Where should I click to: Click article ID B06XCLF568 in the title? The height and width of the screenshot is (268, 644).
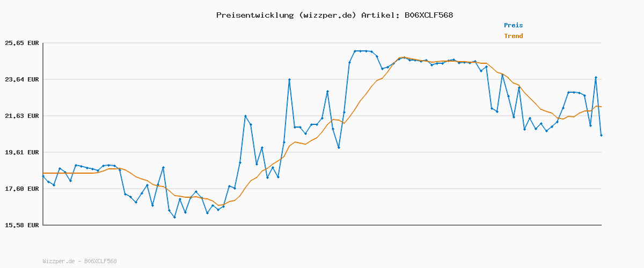point(428,15)
